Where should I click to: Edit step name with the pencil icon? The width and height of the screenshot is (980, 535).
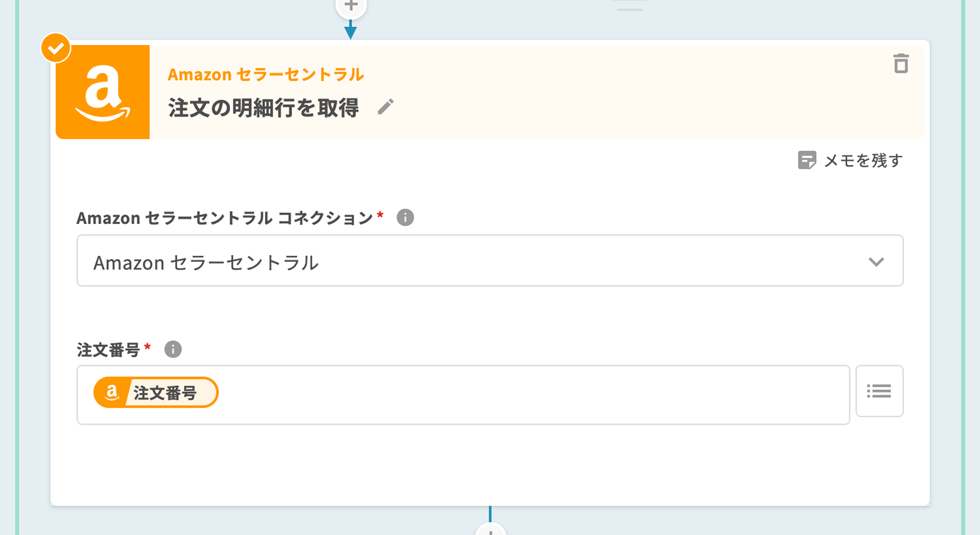pyautogui.click(x=385, y=107)
